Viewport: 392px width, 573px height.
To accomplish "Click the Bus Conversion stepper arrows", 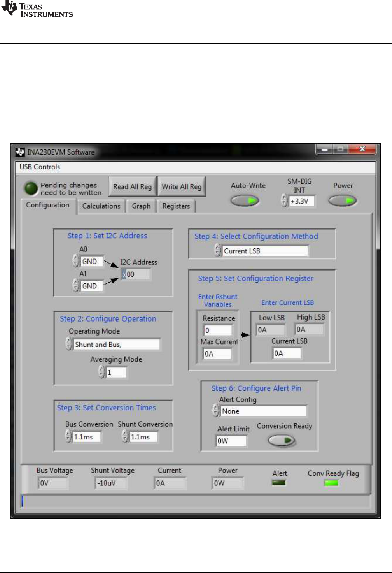I will tap(68, 436).
